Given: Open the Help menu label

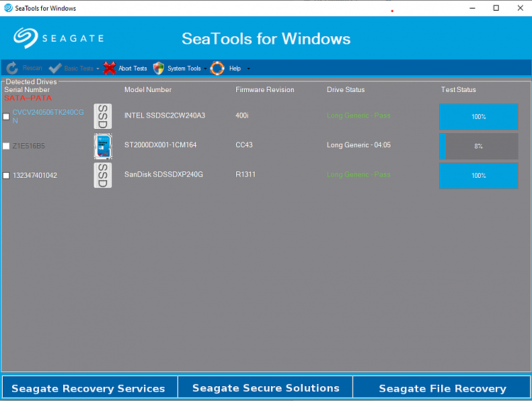Looking at the screenshot, I should [x=235, y=69].
